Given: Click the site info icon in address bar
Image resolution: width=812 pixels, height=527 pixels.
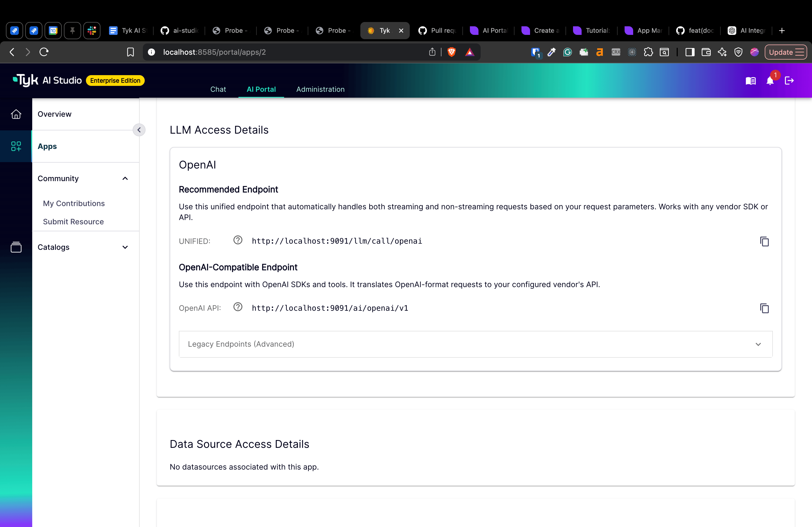Looking at the screenshot, I should [151, 52].
